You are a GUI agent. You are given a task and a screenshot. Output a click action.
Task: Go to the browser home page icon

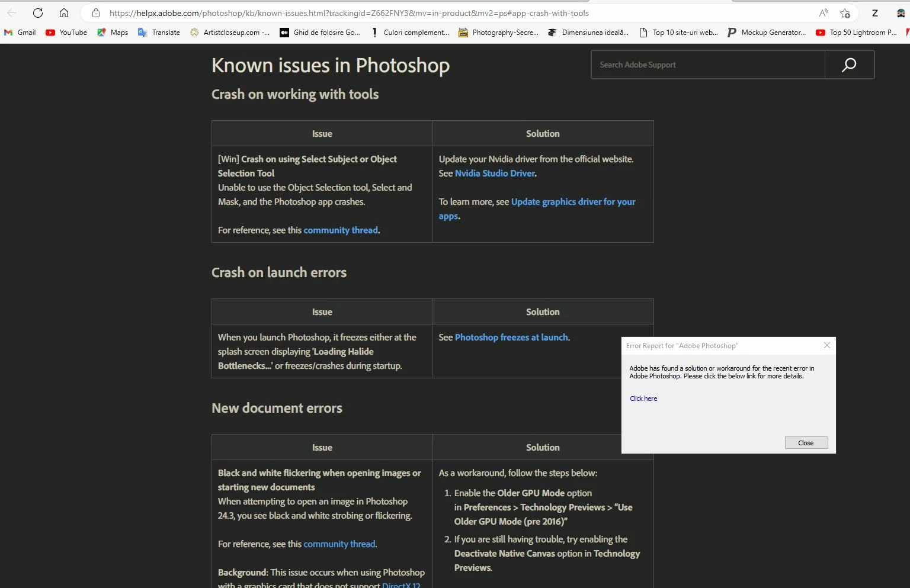point(64,13)
